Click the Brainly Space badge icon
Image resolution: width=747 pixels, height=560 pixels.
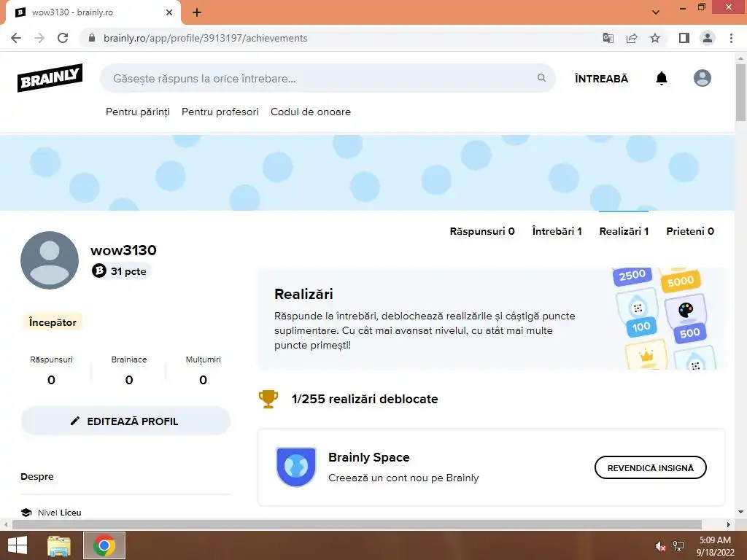click(296, 467)
